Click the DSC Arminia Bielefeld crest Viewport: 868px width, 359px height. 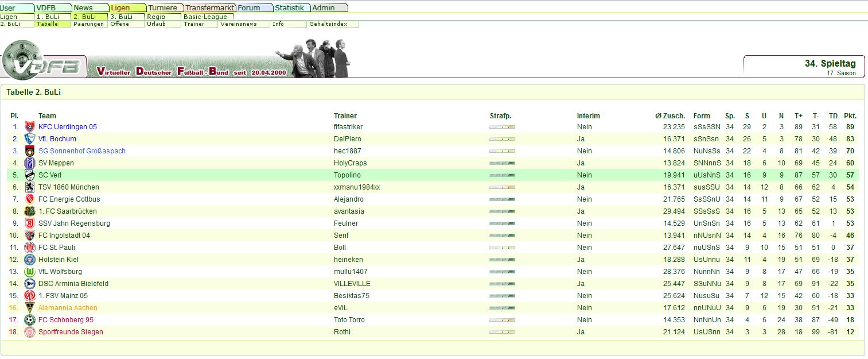(x=30, y=284)
